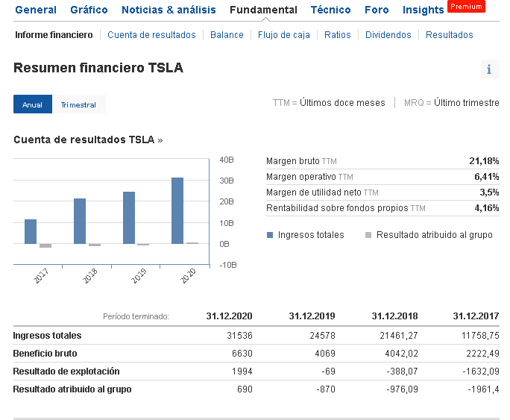Viewport: 510px width, 420px height.
Task: Select the Informe financiero subtab
Action: [54, 35]
